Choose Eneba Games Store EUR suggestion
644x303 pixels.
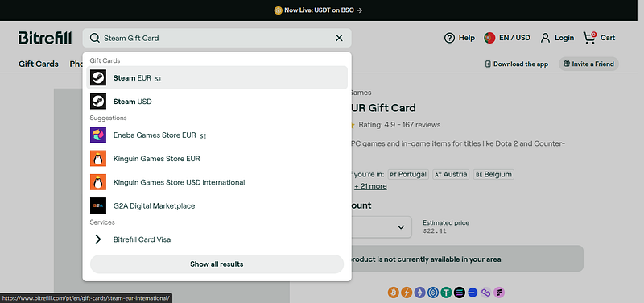217,135
